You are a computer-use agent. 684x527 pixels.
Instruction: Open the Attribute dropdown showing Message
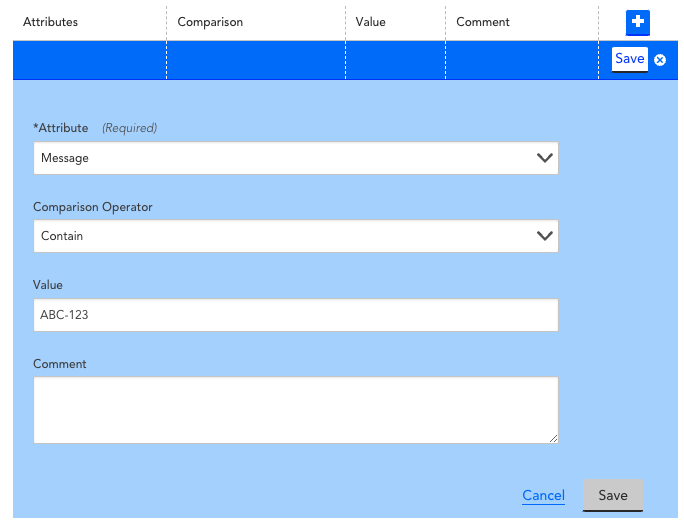tap(296, 158)
